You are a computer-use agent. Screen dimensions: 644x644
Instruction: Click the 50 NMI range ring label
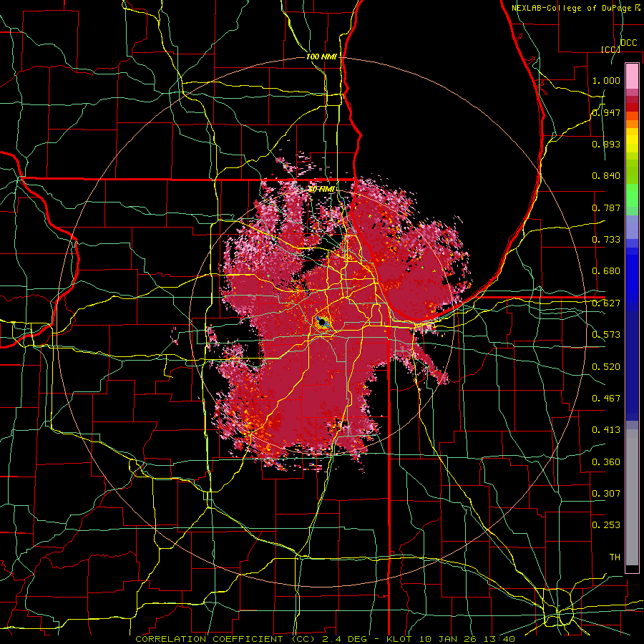pyautogui.click(x=322, y=190)
